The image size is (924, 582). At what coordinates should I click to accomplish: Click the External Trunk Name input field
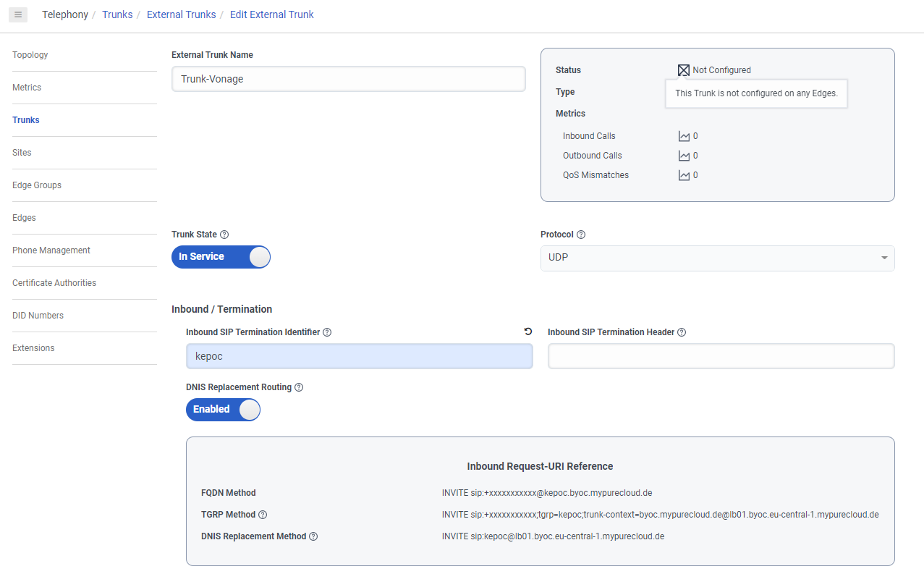tap(348, 79)
